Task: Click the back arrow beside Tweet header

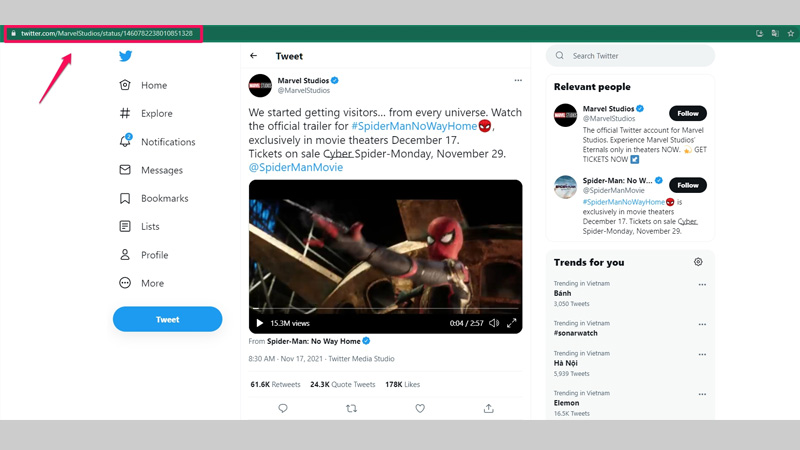Action: point(254,56)
